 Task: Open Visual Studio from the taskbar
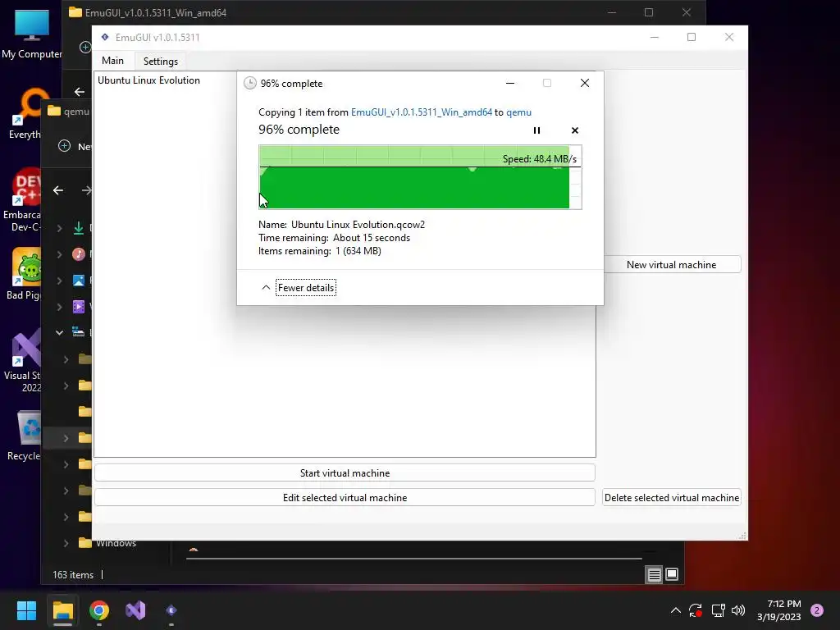(135, 610)
